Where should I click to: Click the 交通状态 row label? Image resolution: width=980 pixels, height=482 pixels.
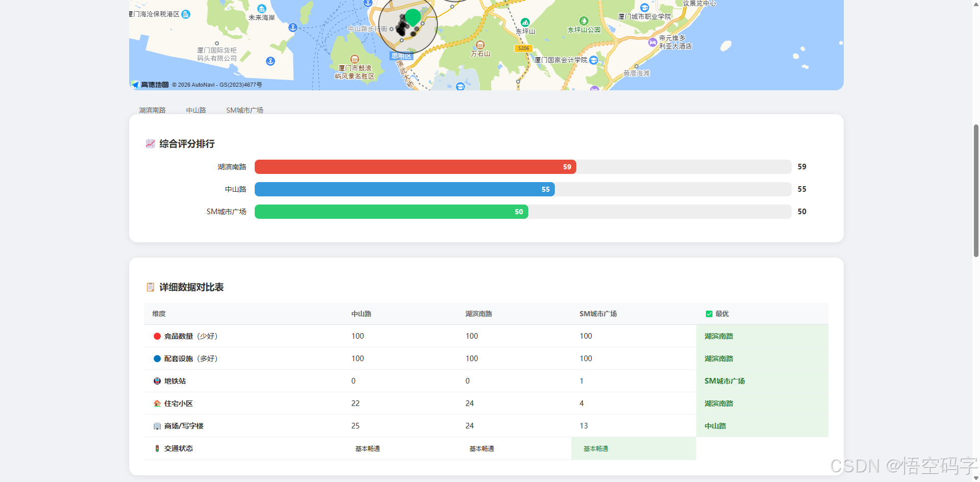pyautogui.click(x=178, y=448)
